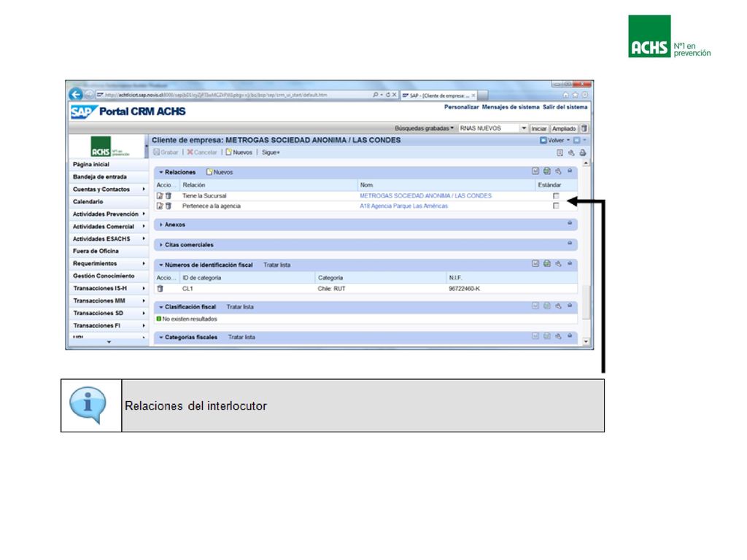Open the Sigue dropdown menu
Screen dimensions: 747x560
click(271, 152)
